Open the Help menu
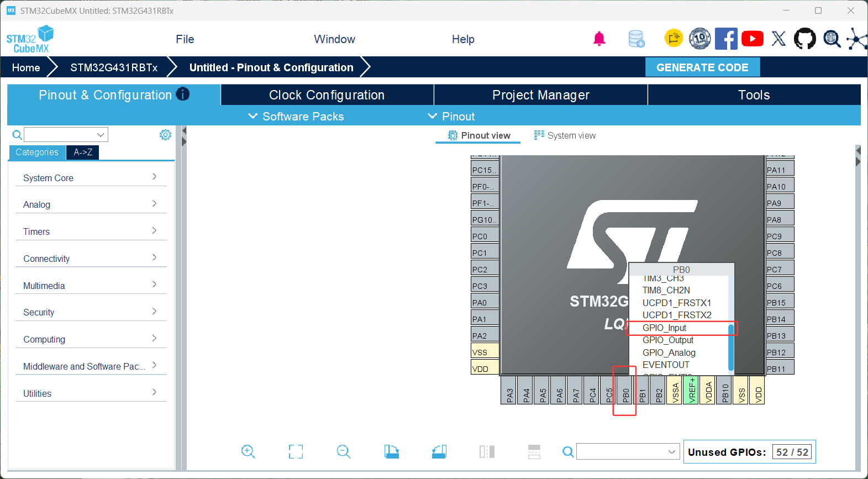The height and width of the screenshot is (479, 868). pos(463,39)
